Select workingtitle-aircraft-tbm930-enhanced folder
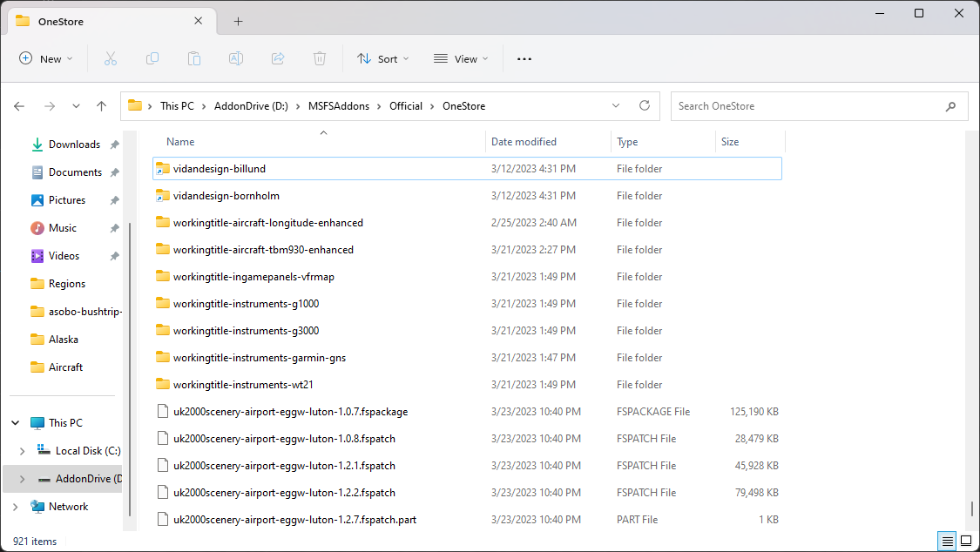Screen dimensions: 980x552 pos(467,250)
